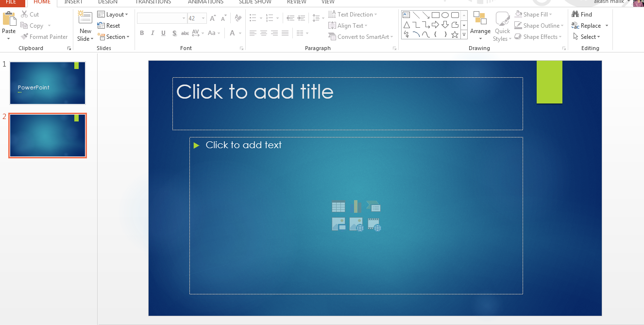The height and width of the screenshot is (325, 644).
Task: Open the font size dropdown
Action: (x=203, y=18)
